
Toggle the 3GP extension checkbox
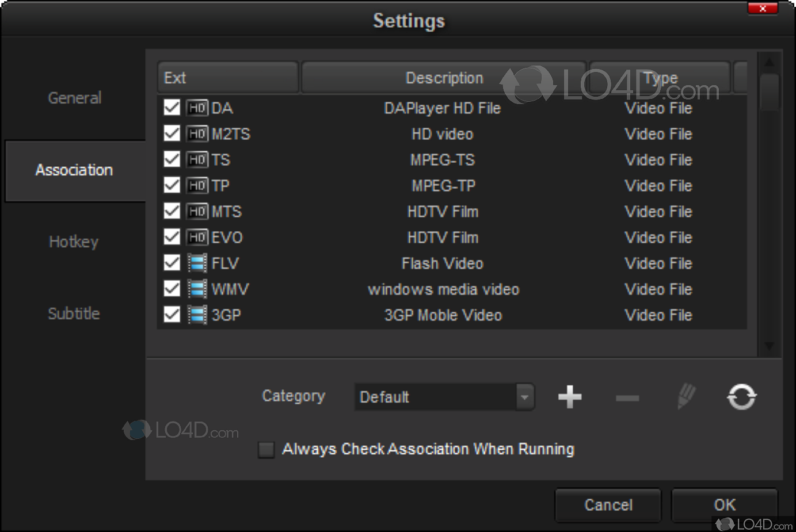172,315
